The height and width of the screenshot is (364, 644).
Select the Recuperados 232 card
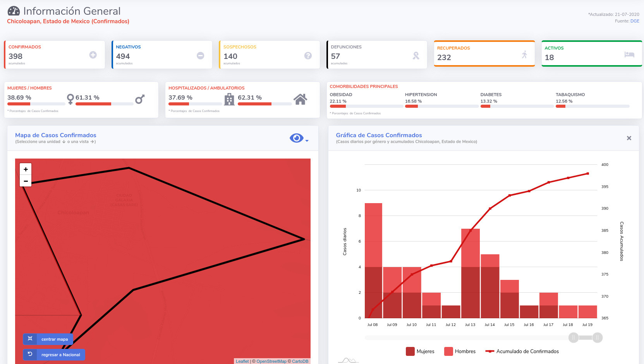(x=484, y=53)
